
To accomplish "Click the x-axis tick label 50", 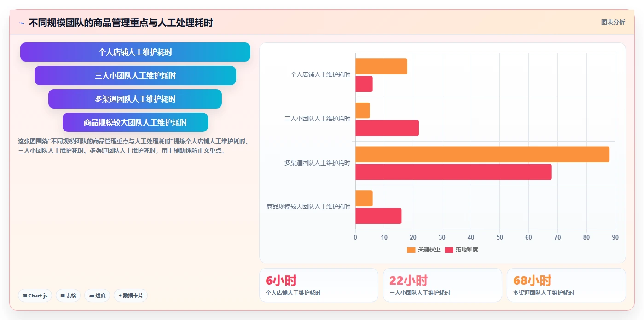I will (499, 238).
